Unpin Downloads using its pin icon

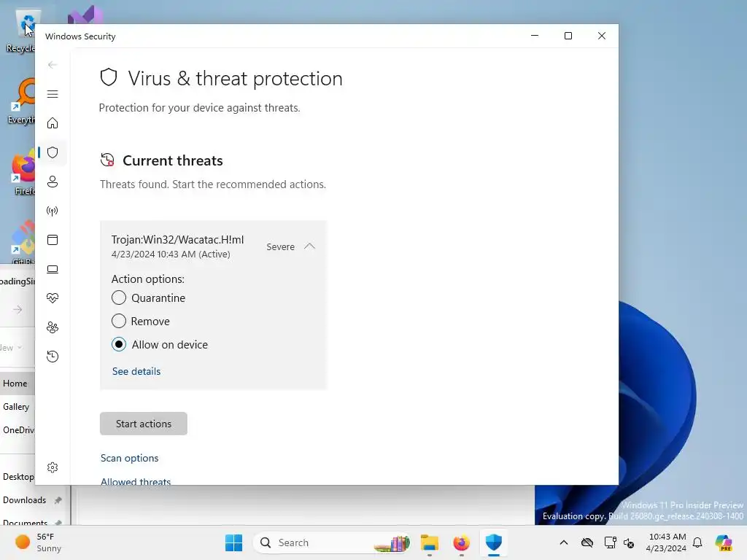coord(58,500)
